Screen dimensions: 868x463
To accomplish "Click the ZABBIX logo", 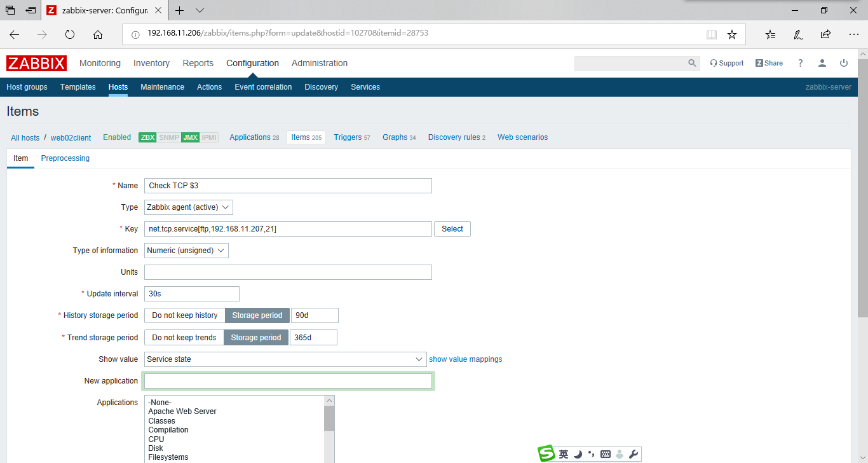I will coord(37,63).
